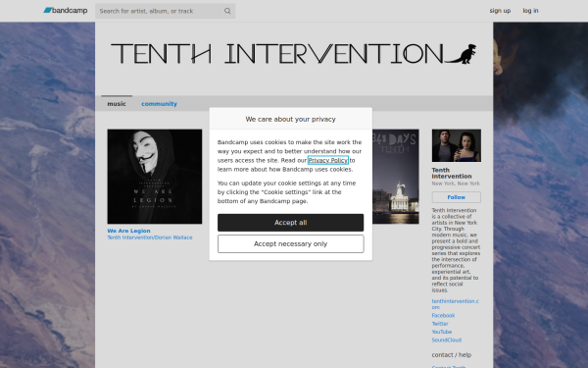The image size is (588, 368).
Task: Focus the artist, album, or track search field
Action: point(165,11)
